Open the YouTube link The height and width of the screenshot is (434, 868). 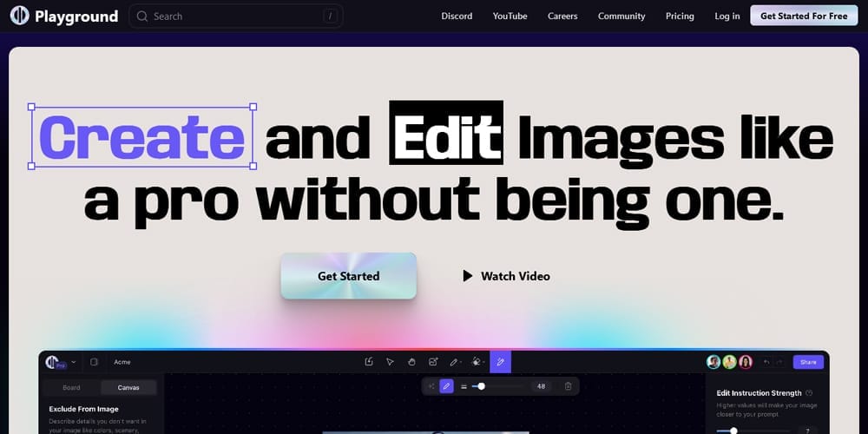(x=510, y=16)
